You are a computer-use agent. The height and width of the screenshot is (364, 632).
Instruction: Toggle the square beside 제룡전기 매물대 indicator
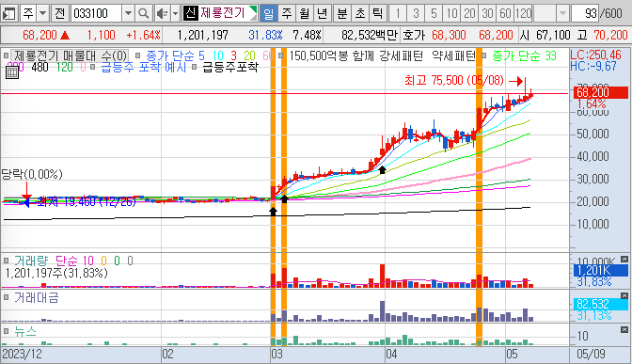pyautogui.click(x=7, y=55)
